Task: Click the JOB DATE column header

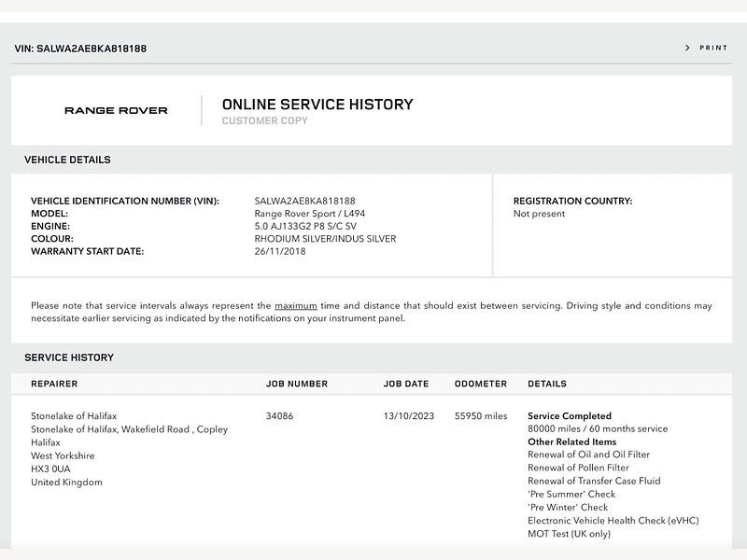Action: [x=406, y=384]
